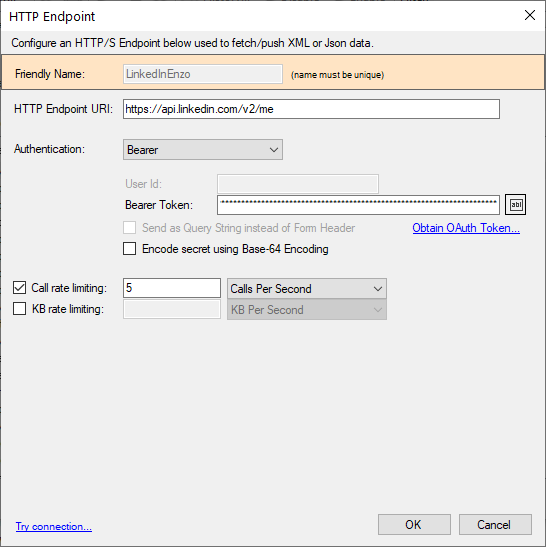Open the Authentication Bearer dropdown
The height and width of the screenshot is (547, 546).
pyautogui.click(x=203, y=150)
